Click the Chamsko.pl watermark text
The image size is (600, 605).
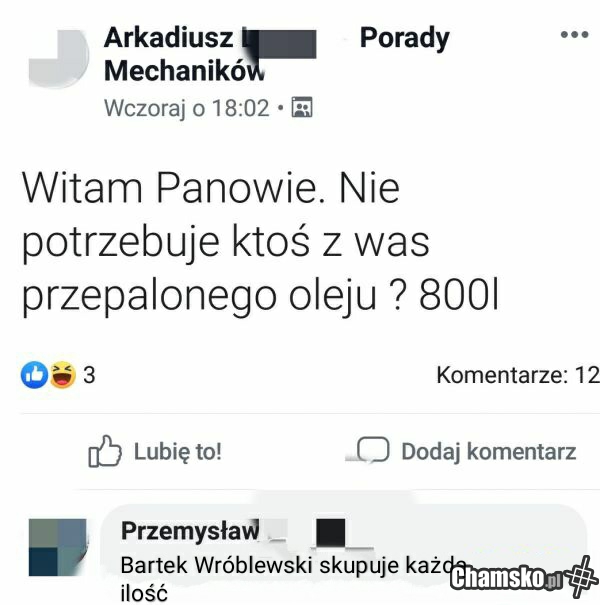(x=505, y=578)
